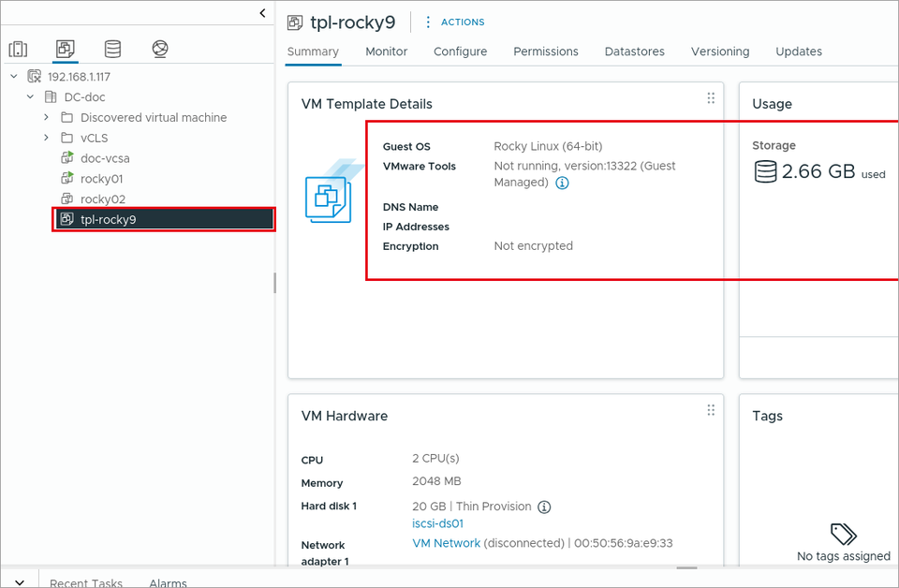899x588 pixels.
Task: Click the tpl-rocky9 template icon in tree
Action: point(67,219)
